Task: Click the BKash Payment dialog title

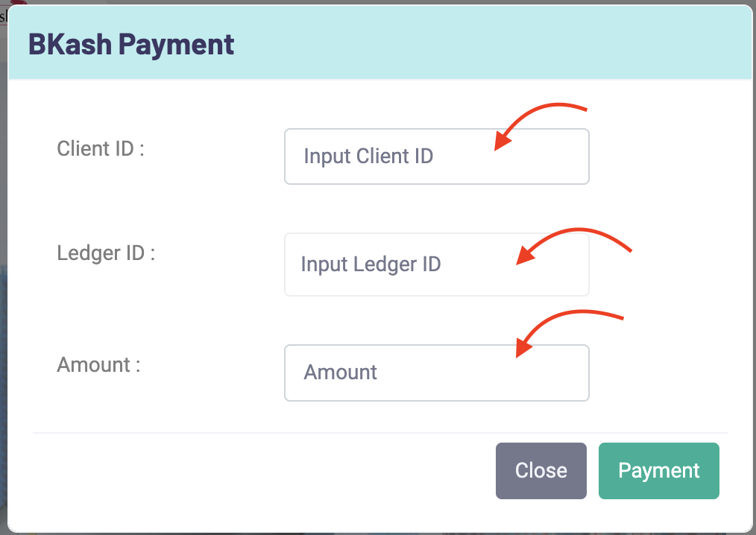Action: click(131, 44)
